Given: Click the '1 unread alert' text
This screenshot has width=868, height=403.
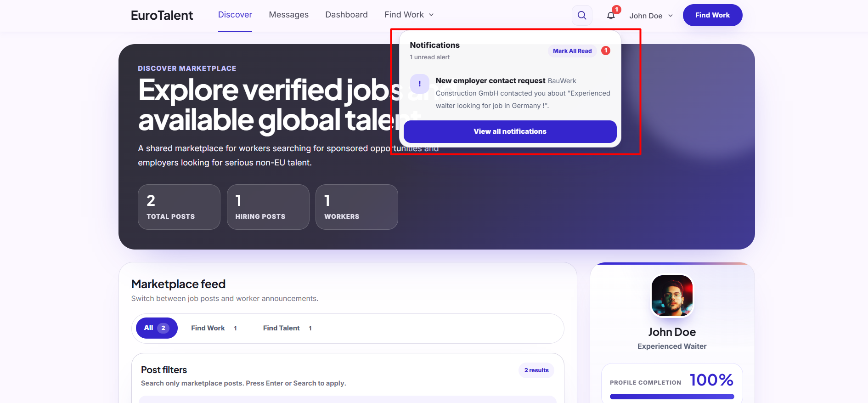Looking at the screenshot, I should click(x=430, y=57).
